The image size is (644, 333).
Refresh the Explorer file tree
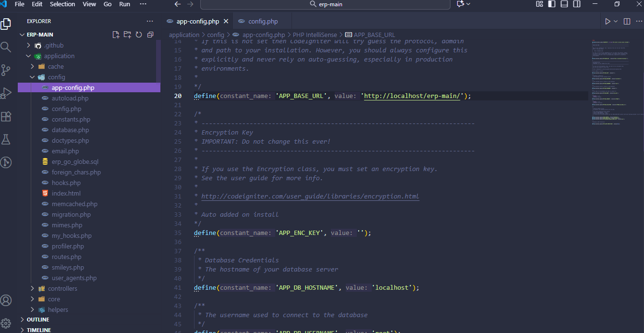click(139, 35)
